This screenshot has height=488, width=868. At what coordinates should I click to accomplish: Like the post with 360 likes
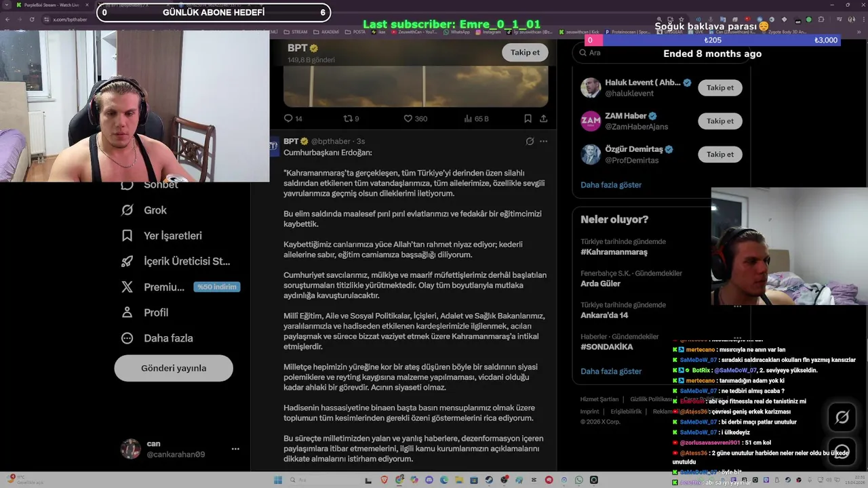(415, 119)
